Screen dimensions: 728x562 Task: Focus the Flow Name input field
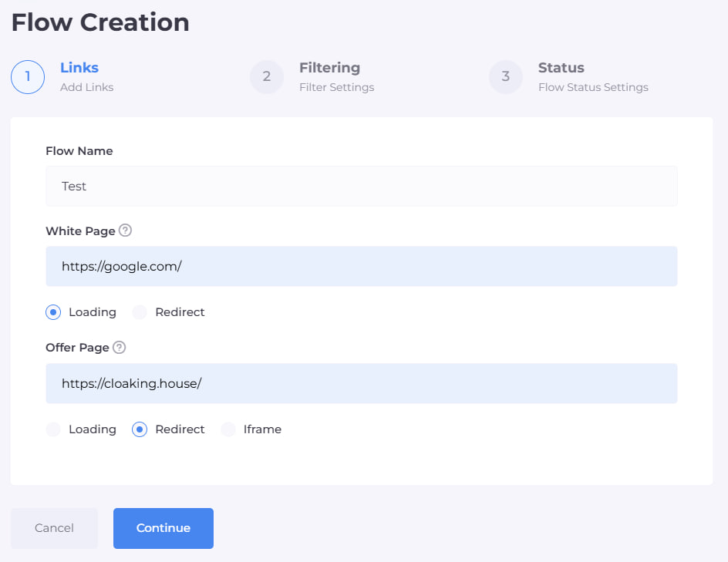361,187
